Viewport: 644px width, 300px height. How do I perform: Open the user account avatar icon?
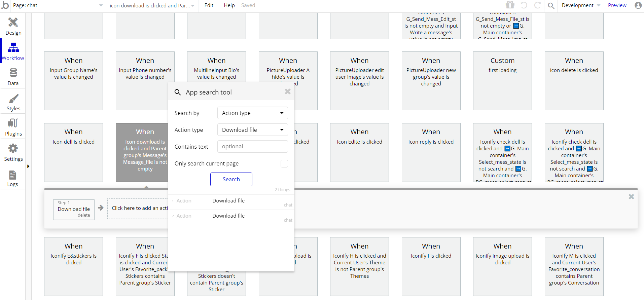pos(638,5)
